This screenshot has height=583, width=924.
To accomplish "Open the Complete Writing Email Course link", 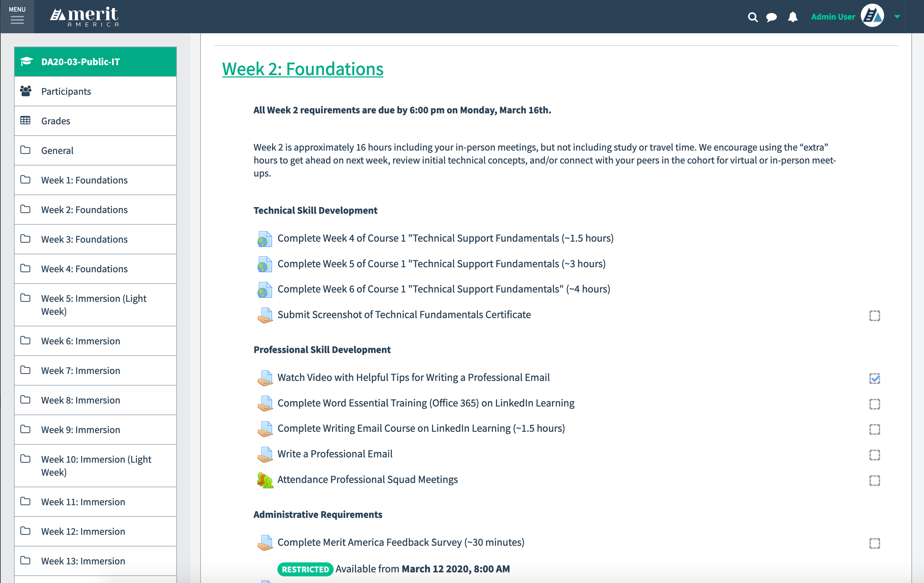I will (421, 428).
